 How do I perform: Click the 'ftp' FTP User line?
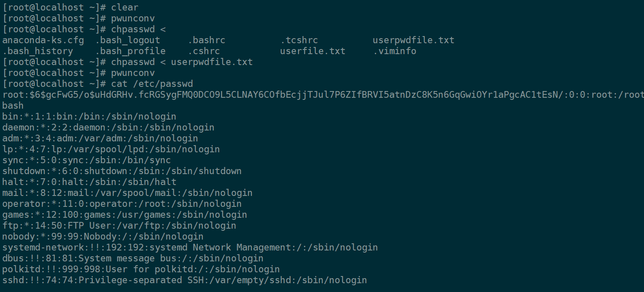119,226
